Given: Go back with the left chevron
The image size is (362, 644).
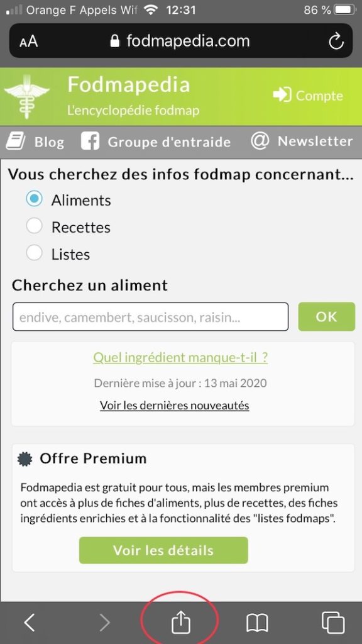Looking at the screenshot, I should (29, 623).
